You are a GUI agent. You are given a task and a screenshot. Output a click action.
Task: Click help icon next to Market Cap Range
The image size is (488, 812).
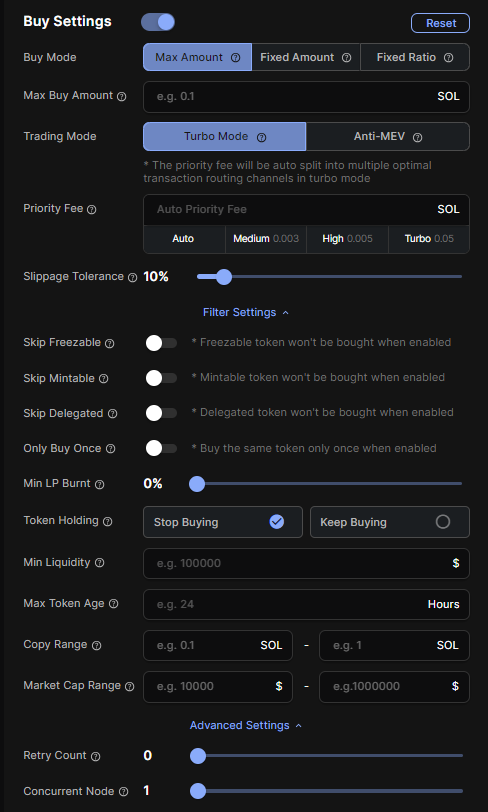130,686
